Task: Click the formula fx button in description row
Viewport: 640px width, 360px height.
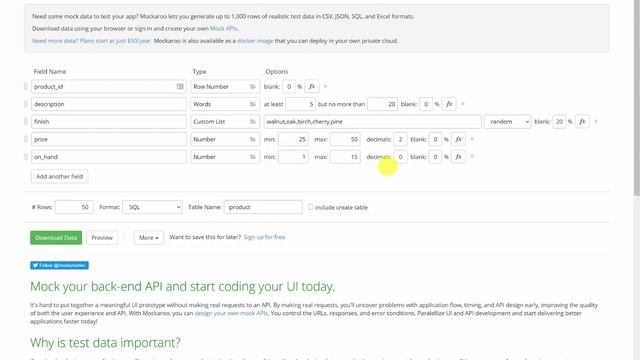Action: point(449,104)
